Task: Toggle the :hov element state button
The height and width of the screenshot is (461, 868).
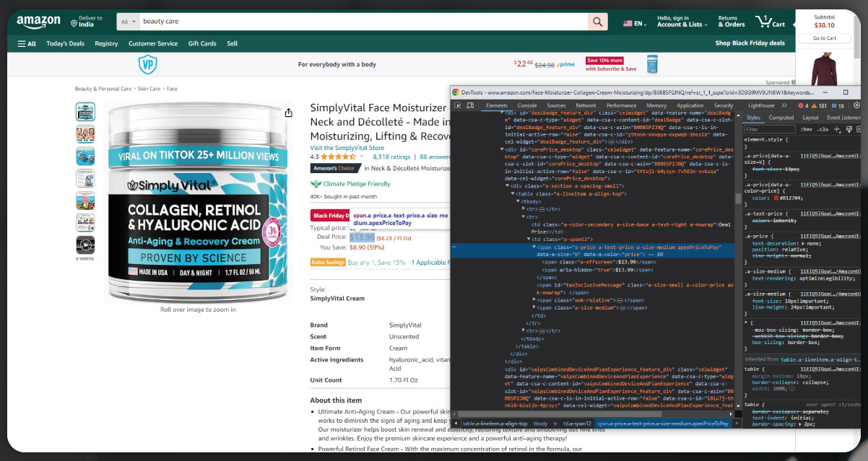Action: pyautogui.click(x=807, y=129)
